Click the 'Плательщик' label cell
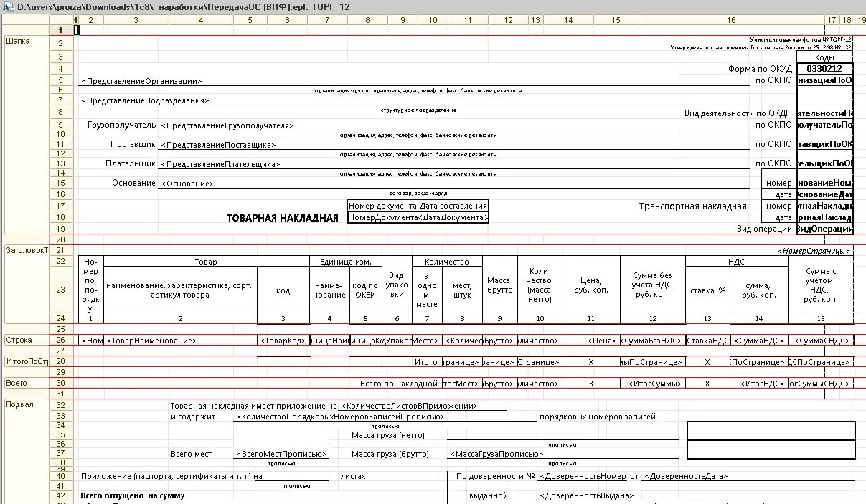This screenshot has width=866, height=504. (x=130, y=163)
